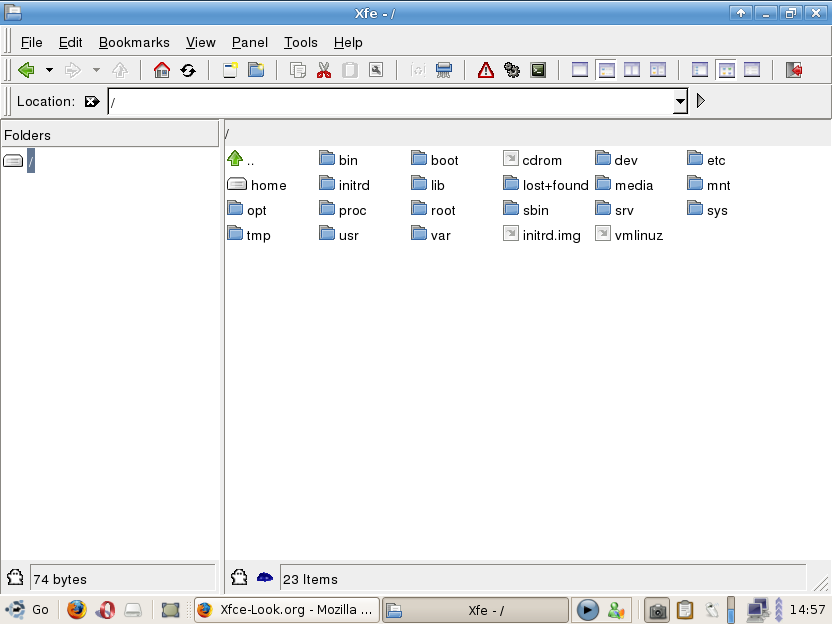Click the '..' parent directory entry

coord(240,159)
